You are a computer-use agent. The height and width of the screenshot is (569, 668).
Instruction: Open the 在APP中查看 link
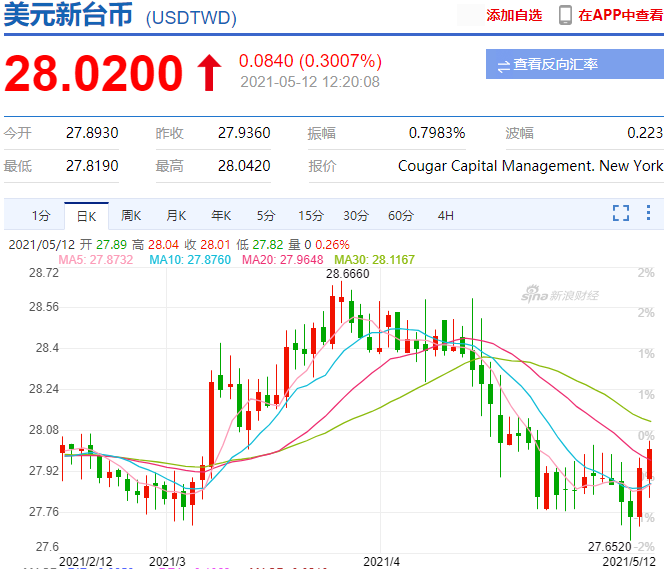pos(620,15)
